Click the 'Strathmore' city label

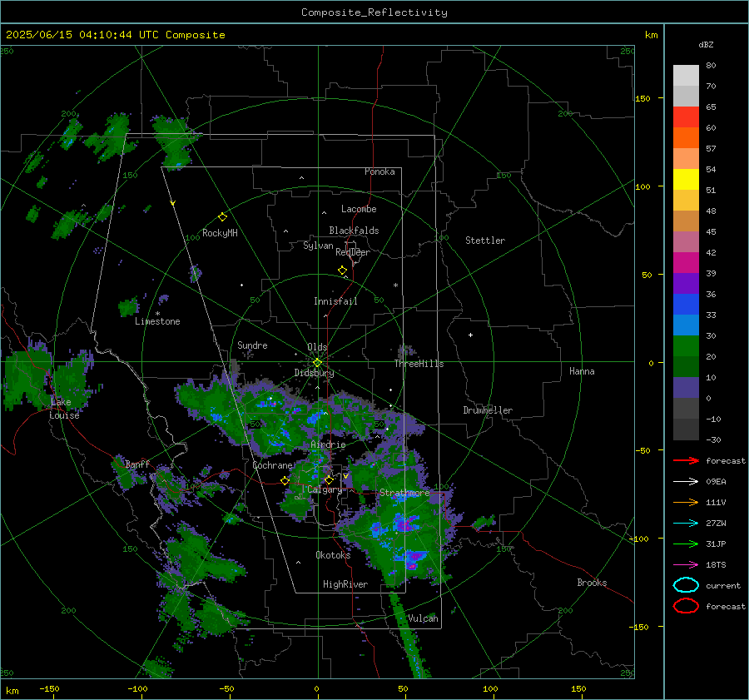404,493
